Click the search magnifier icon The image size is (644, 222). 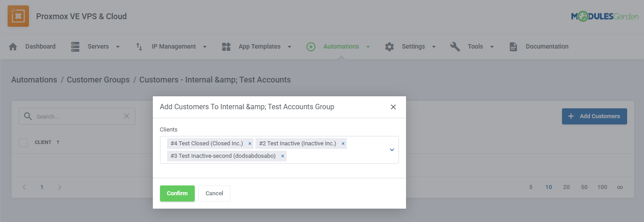coord(28,116)
